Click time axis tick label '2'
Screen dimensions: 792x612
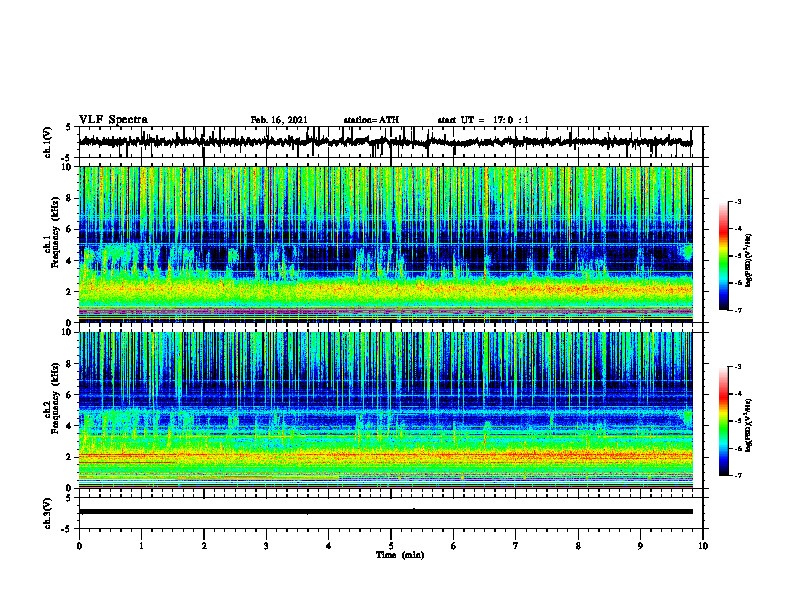coord(204,546)
